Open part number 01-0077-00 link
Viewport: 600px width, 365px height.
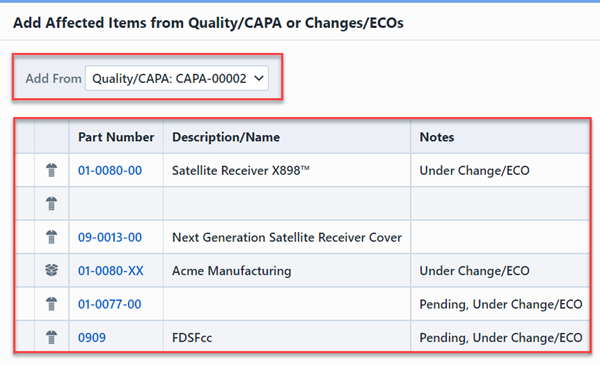(110, 304)
